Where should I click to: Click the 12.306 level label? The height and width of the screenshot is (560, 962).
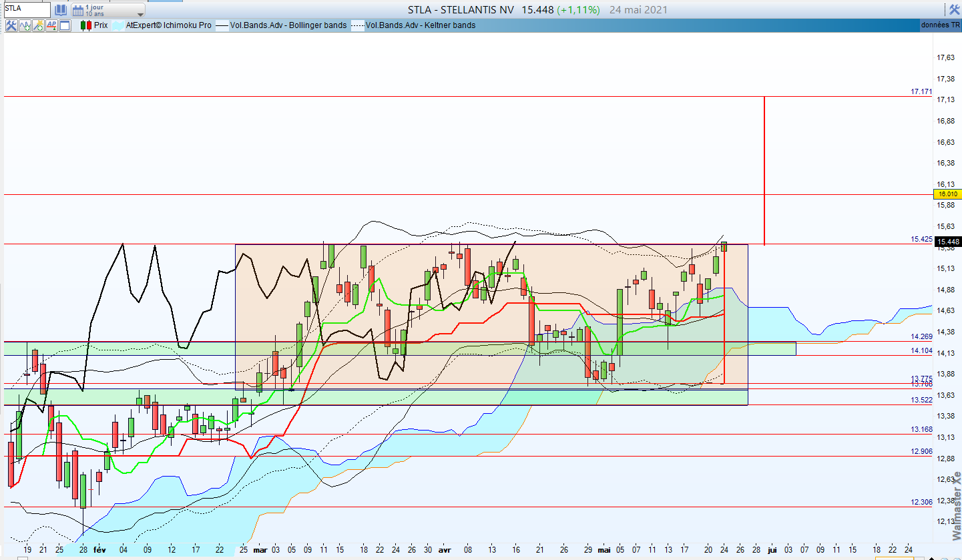pos(921,502)
